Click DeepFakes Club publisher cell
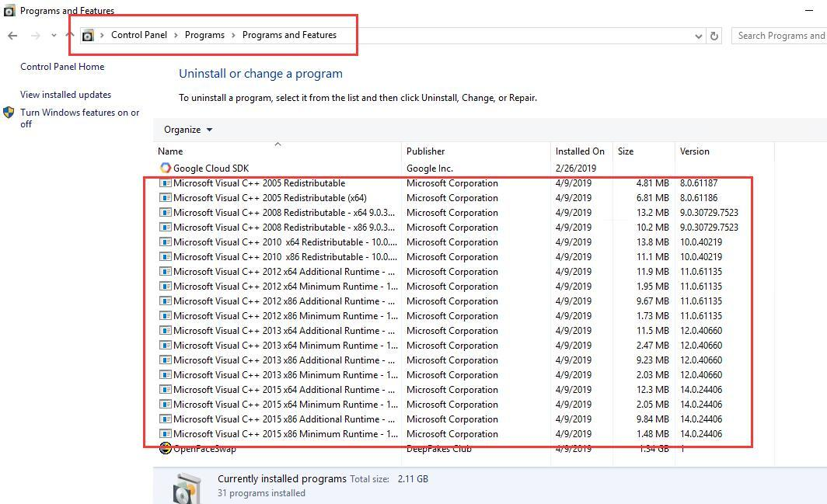 click(x=439, y=449)
